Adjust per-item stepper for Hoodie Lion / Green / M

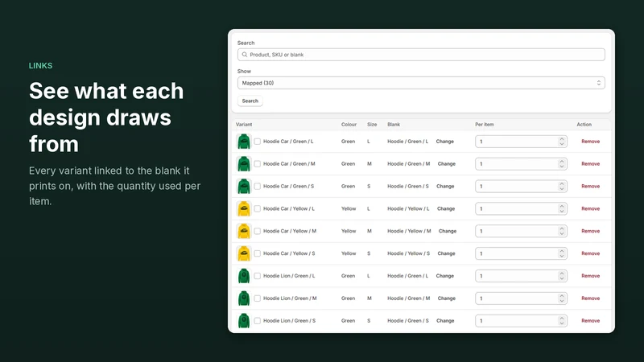[561, 298]
